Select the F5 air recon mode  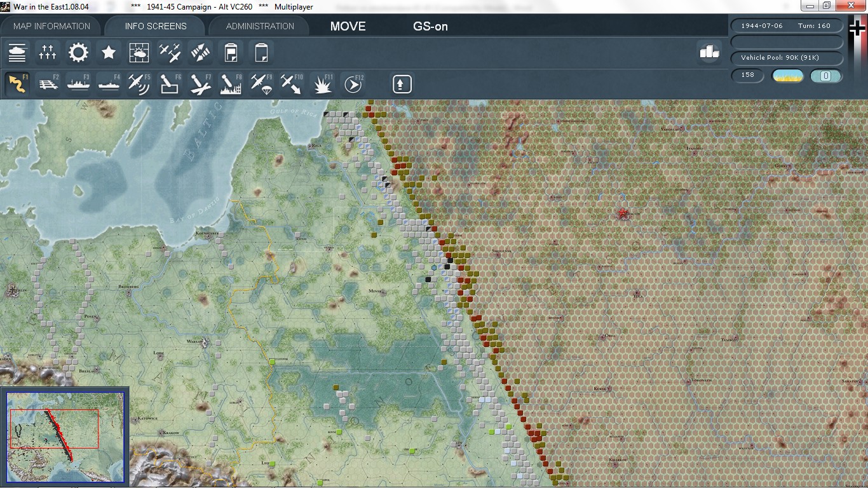coord(139,84)
